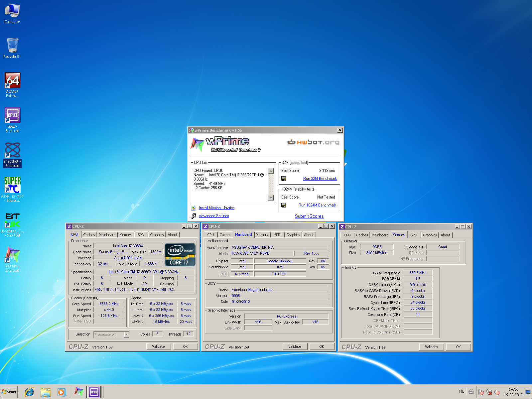
Task: Click Validate in the Memory window
Action: coord(431,347)
